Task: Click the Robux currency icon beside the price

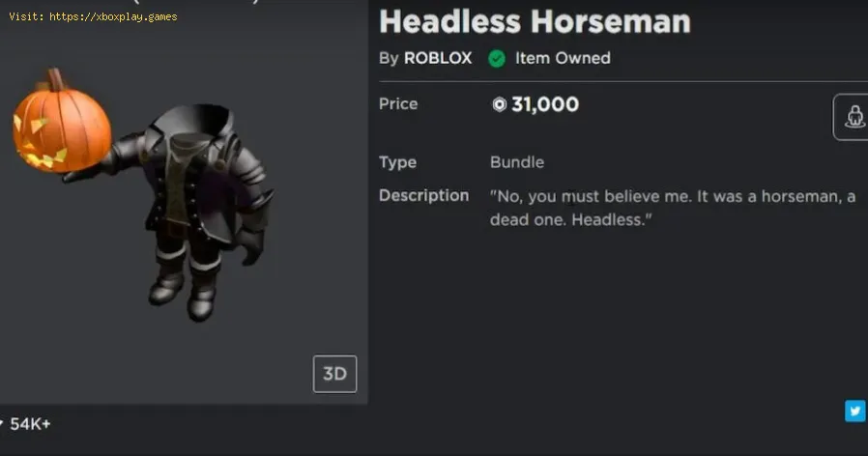Action: point(499,104)
